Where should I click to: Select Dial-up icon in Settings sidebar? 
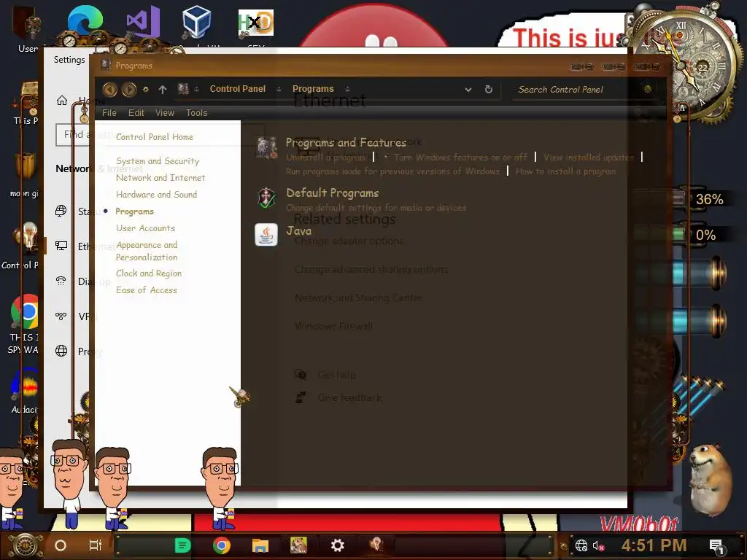pos(61,281)
